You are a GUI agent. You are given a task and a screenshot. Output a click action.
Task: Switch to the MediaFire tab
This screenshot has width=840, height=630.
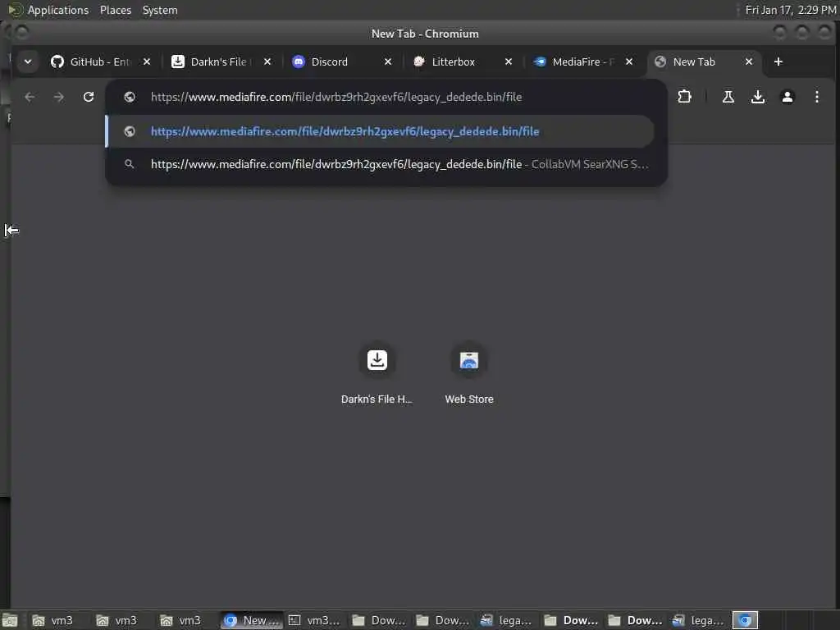click(x=583, y=62)
